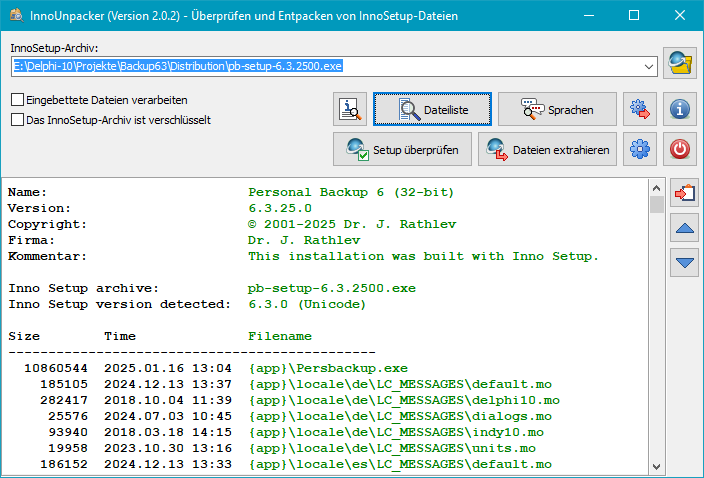This screenshot has height=478, width=704.
Task: Click the blue down arrow button
Action: [685, 263]
